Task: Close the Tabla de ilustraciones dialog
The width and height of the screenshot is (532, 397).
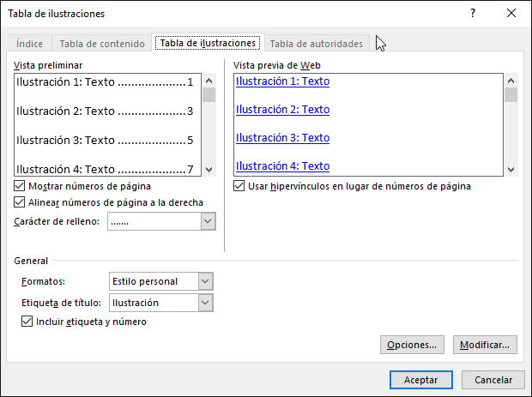Action: pos(511,13)
